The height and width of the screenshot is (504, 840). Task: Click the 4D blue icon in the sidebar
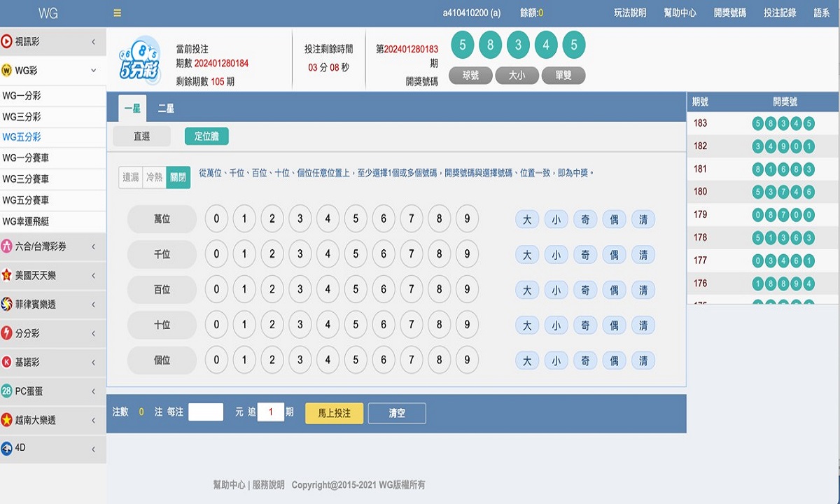(x=7, y=448)
